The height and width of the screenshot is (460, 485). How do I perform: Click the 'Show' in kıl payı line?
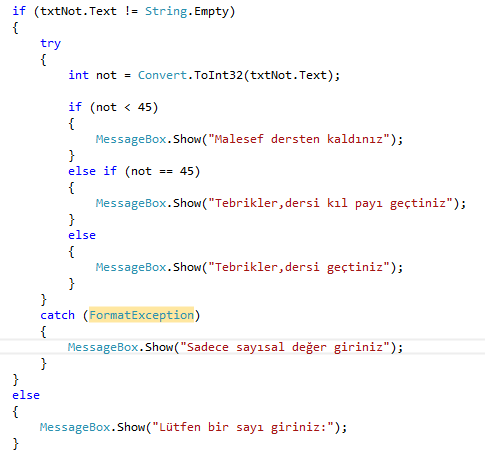coord(187,203)
